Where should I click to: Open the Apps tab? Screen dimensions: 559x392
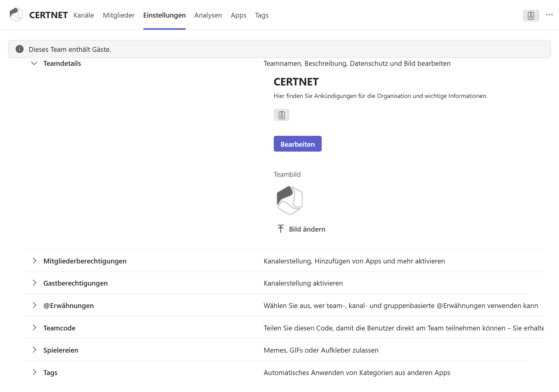tap(239, 15)
